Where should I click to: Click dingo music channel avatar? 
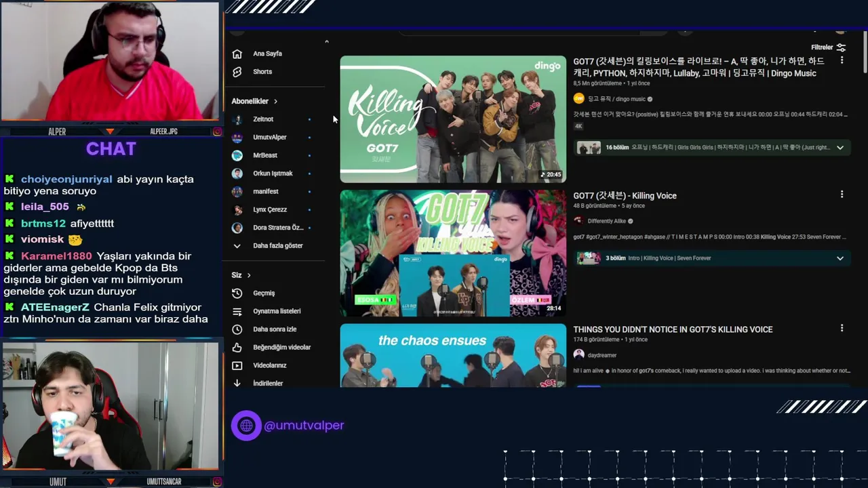point(578,99)
